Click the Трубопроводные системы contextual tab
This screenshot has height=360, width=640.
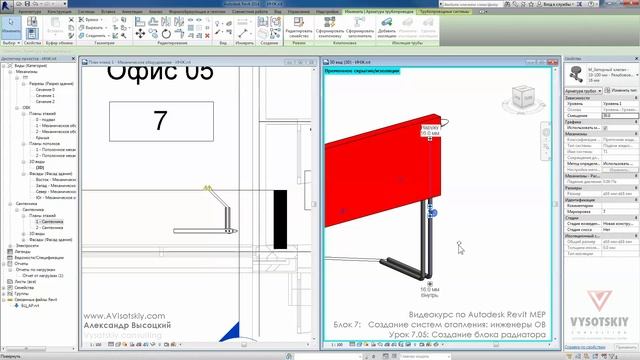(x=444, y=11)
